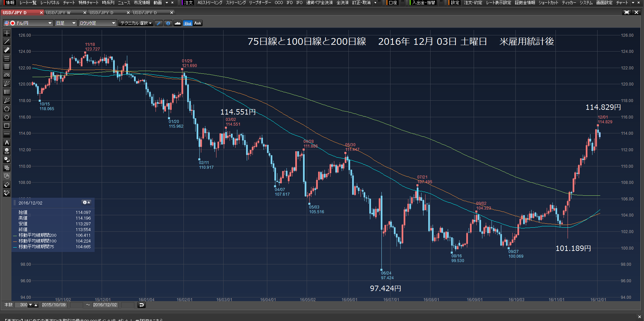This screenshot has width=644, height=321.
Task: Click the bar count up stepper arrow
Action: [36, 305]
